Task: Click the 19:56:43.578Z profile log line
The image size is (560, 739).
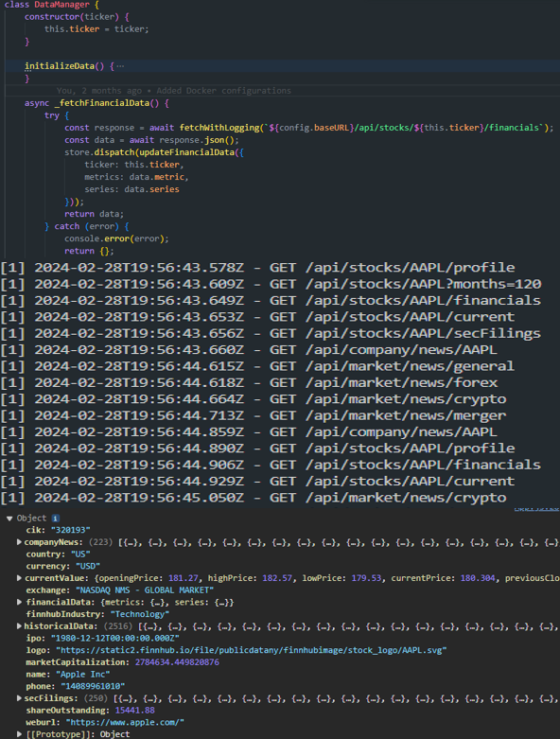Action: pyautogui.click(x=257, y=267)
